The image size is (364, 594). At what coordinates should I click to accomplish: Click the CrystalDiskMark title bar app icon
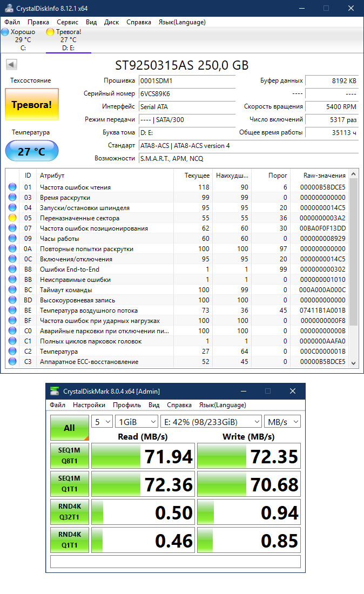55,391
